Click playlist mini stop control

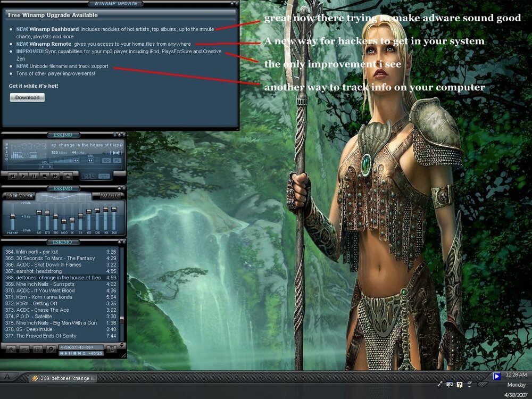tap(74, 354)
